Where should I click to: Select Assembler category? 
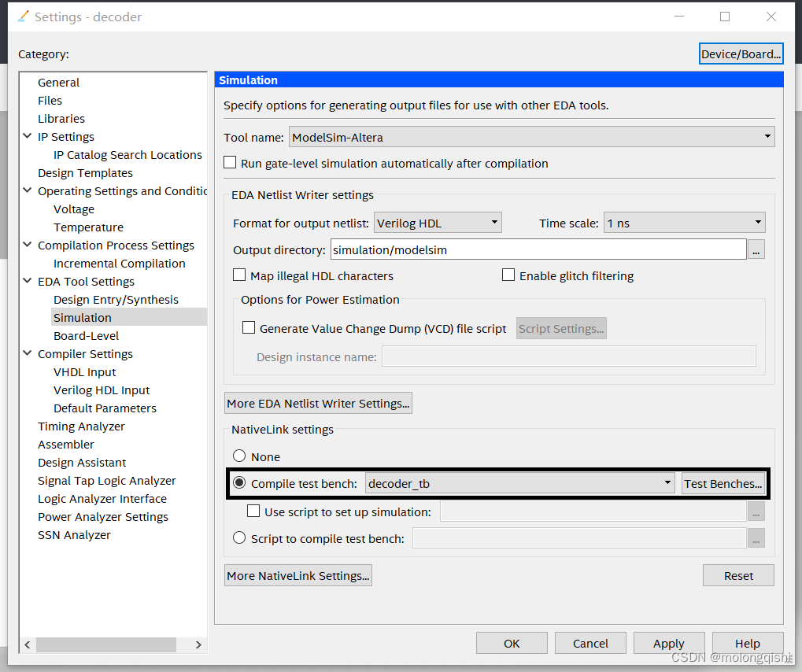coord(65,445)
